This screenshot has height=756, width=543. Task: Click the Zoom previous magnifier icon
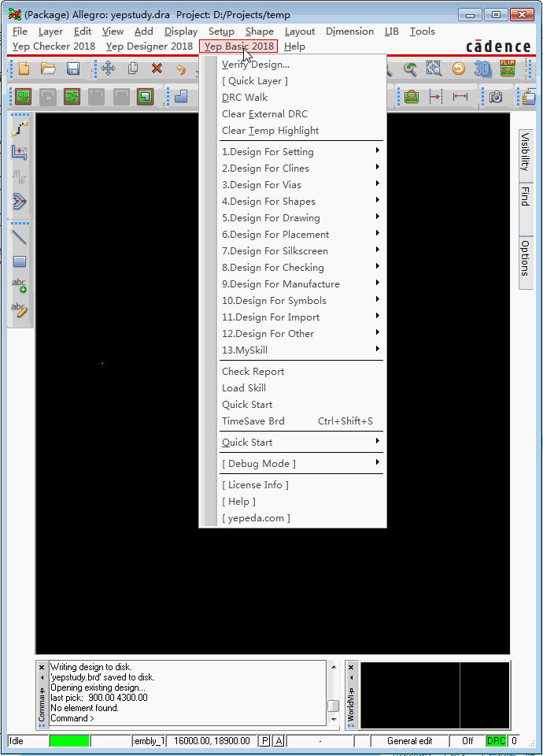tap(410, 69)
